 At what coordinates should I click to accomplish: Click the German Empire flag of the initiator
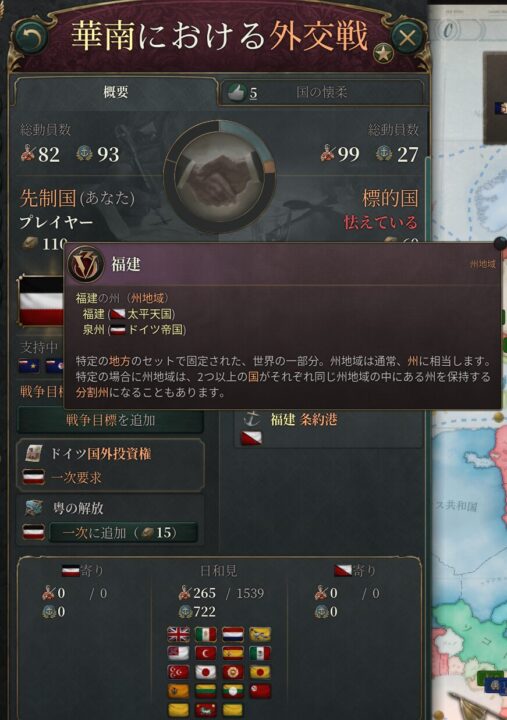click(x=41, y=301)
